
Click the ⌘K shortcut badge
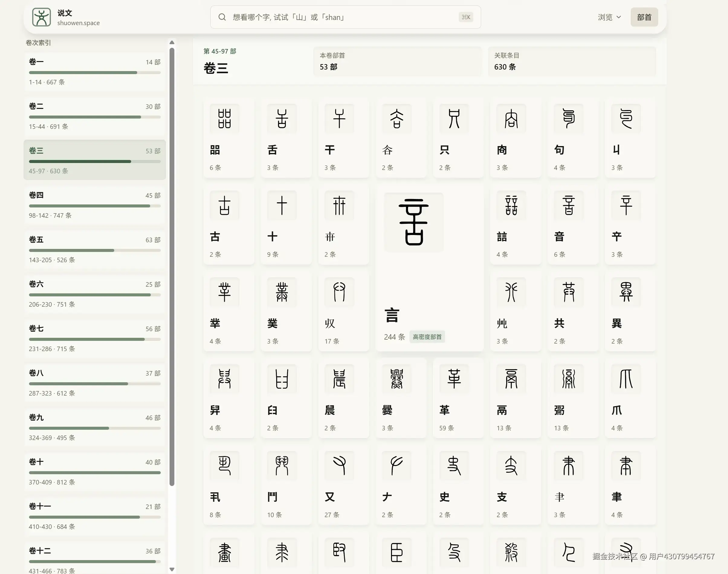466,17
